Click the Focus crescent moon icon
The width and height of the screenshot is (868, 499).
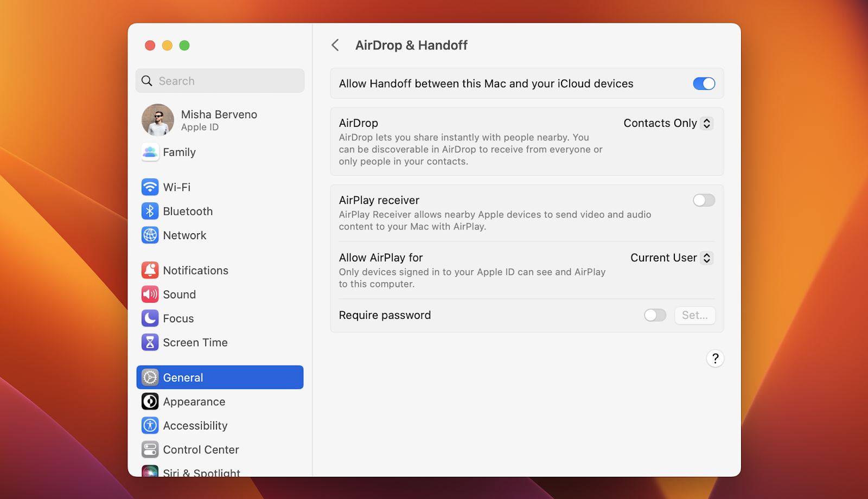click(150, 318)
